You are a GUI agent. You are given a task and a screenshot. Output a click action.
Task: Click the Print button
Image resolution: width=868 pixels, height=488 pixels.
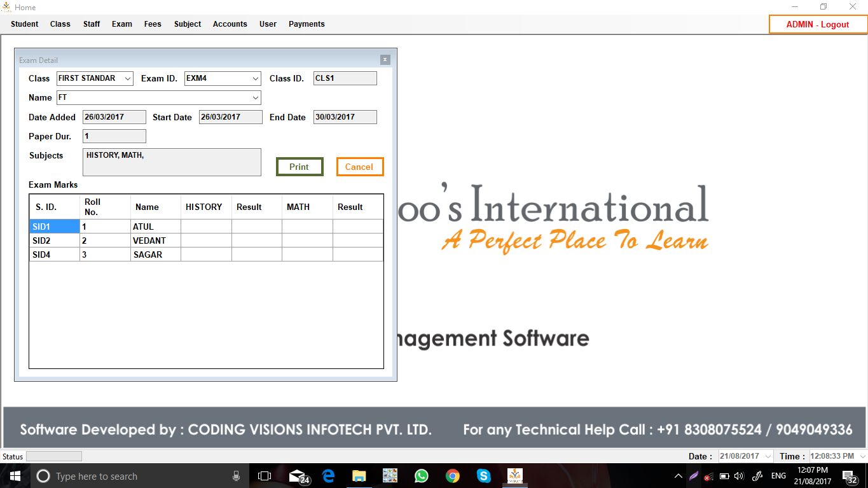coord(300,167)
